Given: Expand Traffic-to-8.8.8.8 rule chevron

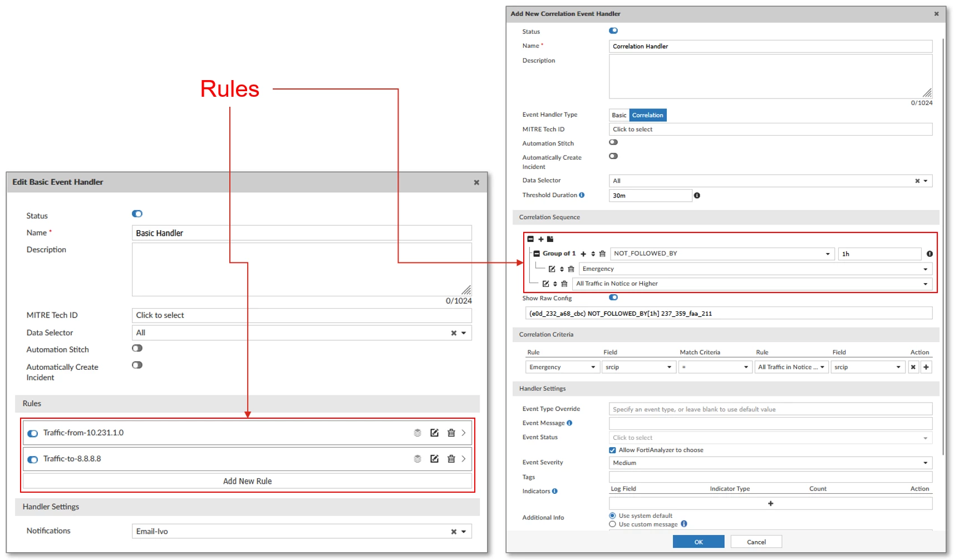Looking at the screenshot, I should pyautogui.click(x=464, y=459).
